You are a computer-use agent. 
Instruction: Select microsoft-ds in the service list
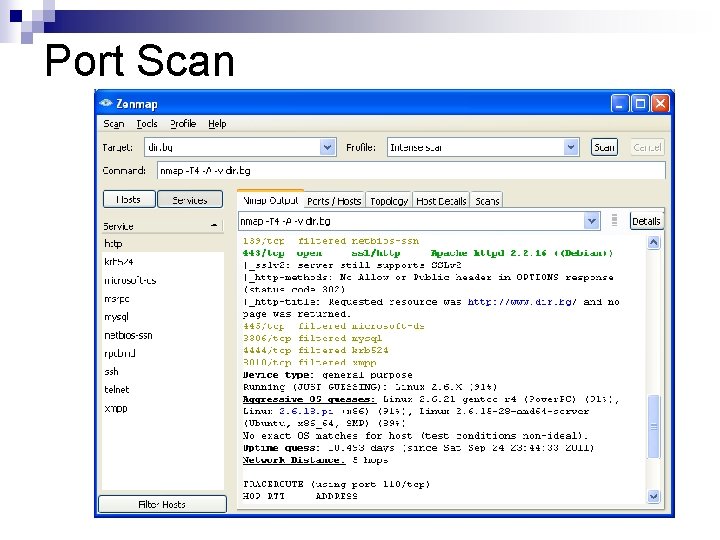(163, 280)
